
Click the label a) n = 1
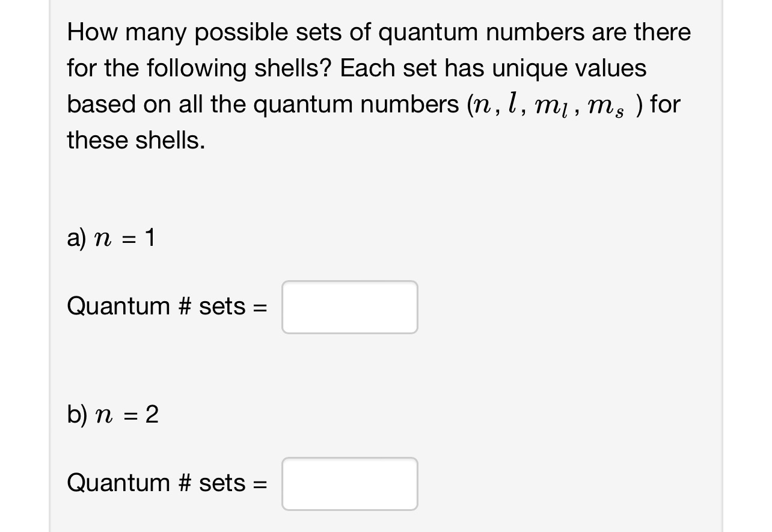(110, 238)
